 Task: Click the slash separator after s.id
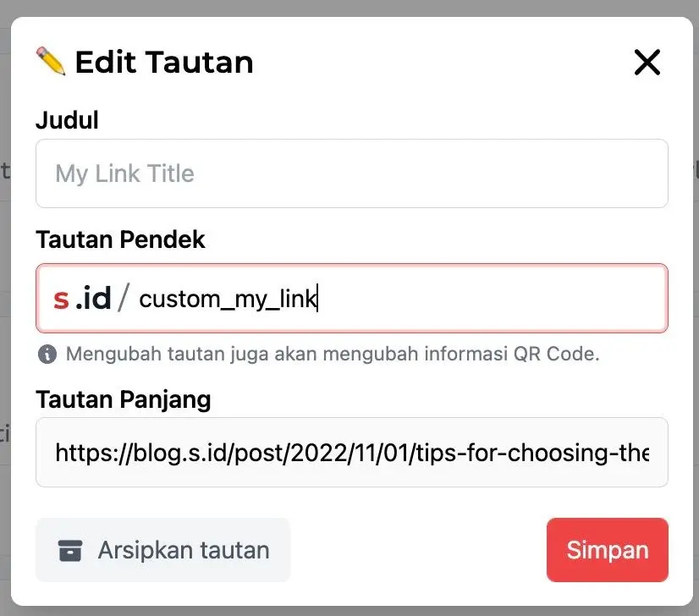tap(124, 299)
